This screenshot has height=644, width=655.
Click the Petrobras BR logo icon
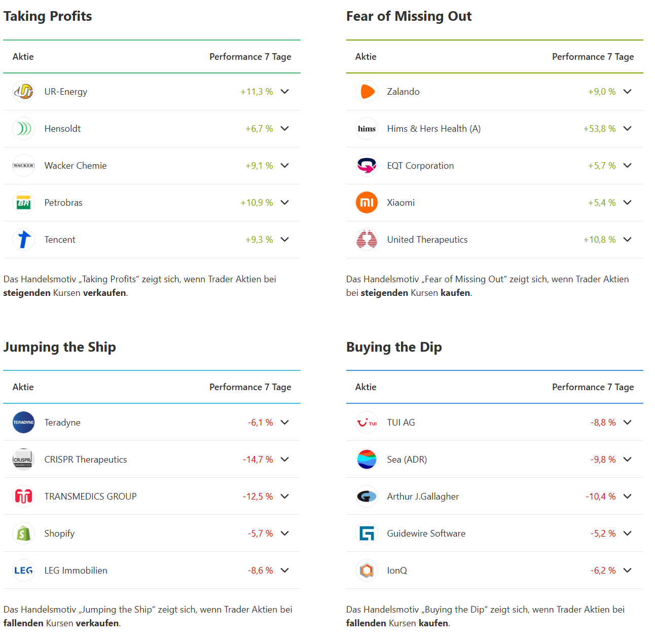pyautogui.click(x=23, y=203)
